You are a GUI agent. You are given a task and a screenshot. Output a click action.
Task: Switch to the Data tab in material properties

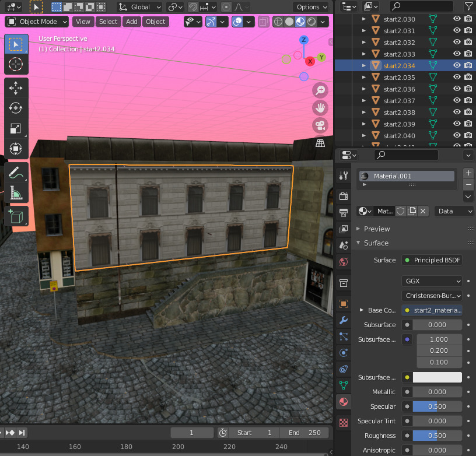click(454, 211)
